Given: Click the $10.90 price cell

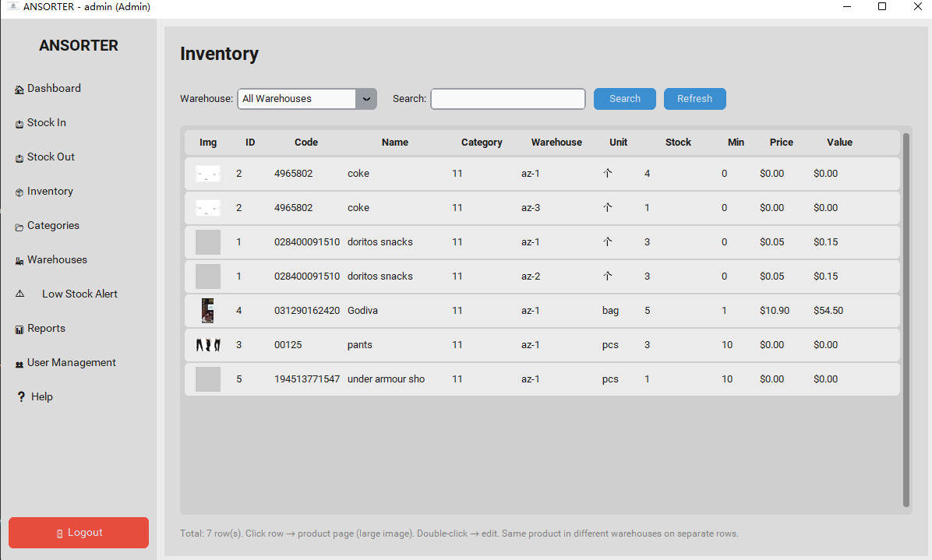Looking at the screenshot, I should point(775,311).
